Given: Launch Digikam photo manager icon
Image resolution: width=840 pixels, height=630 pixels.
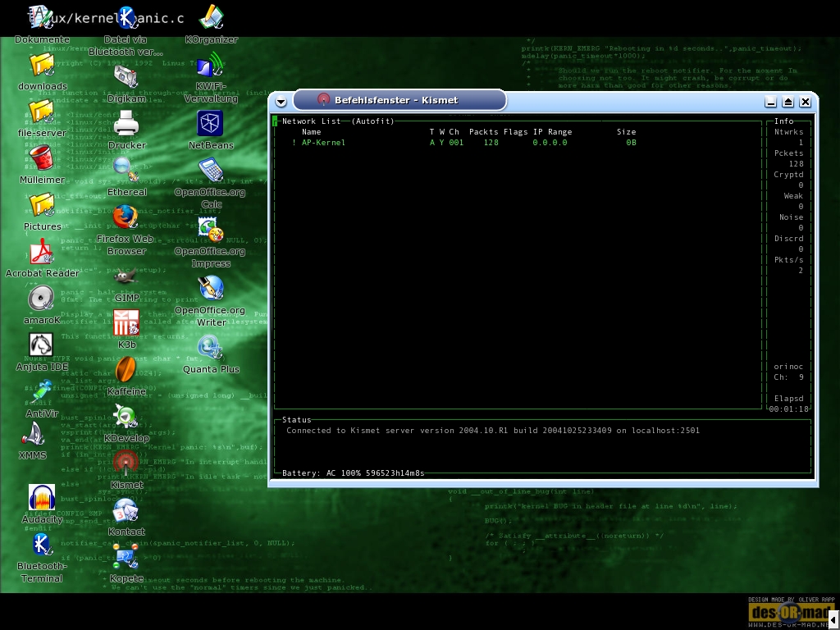Looking at the screenshot, I should (126, 76).
